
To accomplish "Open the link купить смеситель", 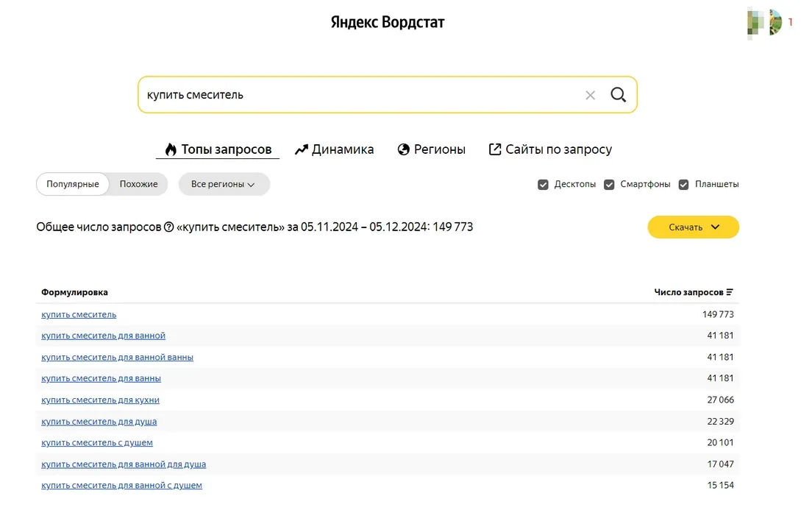I will coord(79,314).
